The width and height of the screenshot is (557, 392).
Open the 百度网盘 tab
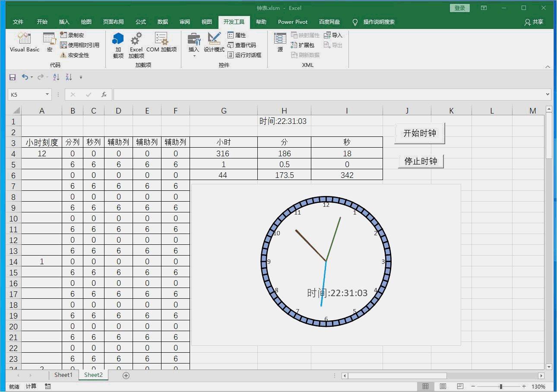(x=329, y=22)
